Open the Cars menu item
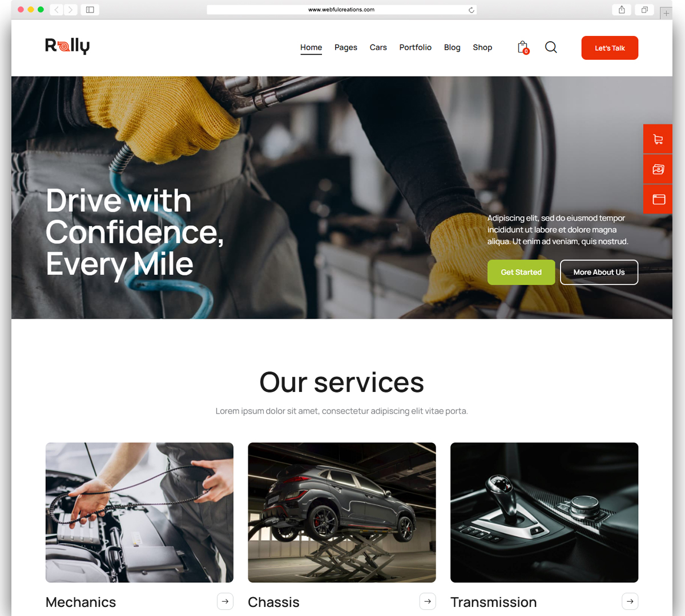This screenshot has height=616, width=685. click(x=378, y=47)
